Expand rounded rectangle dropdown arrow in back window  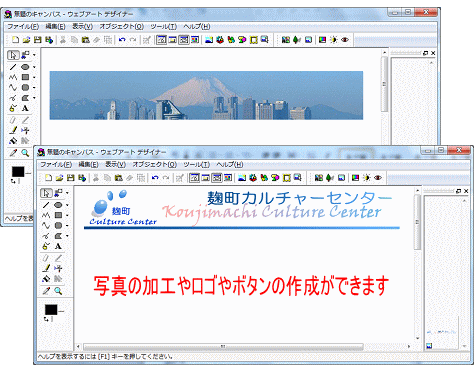pyautogui.click(x=34, y=88)
